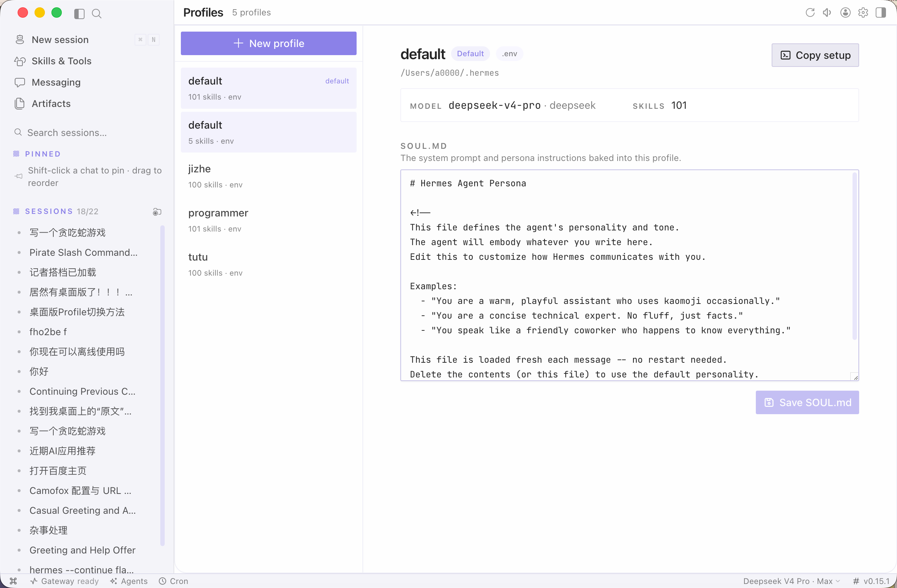Viewport: 897px width, 588px height.
Task: Click the model name deepseek-v4-pro
Action: 494,105
